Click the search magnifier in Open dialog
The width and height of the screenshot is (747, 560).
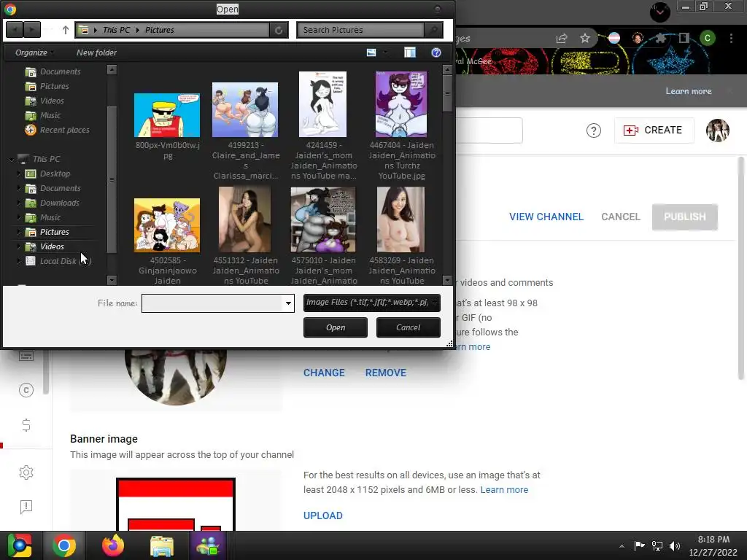[433, 30]
